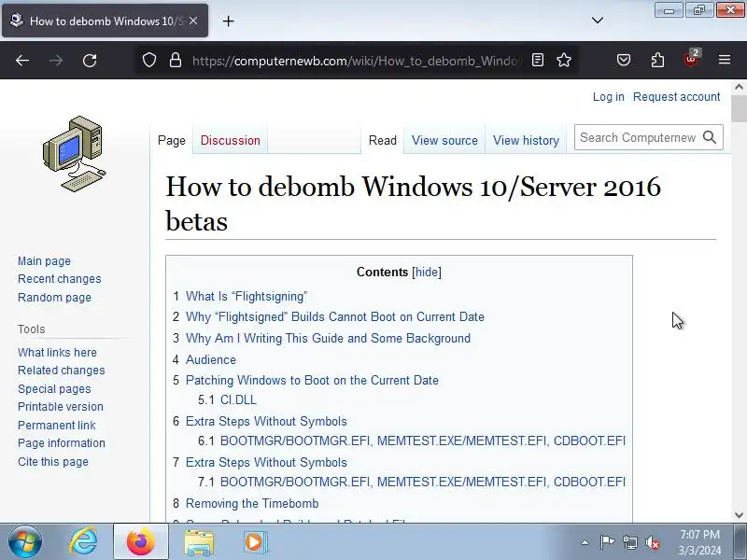Save page to Pocket
This screenshot has height=560, width=747.
click(x=624, y=60)
